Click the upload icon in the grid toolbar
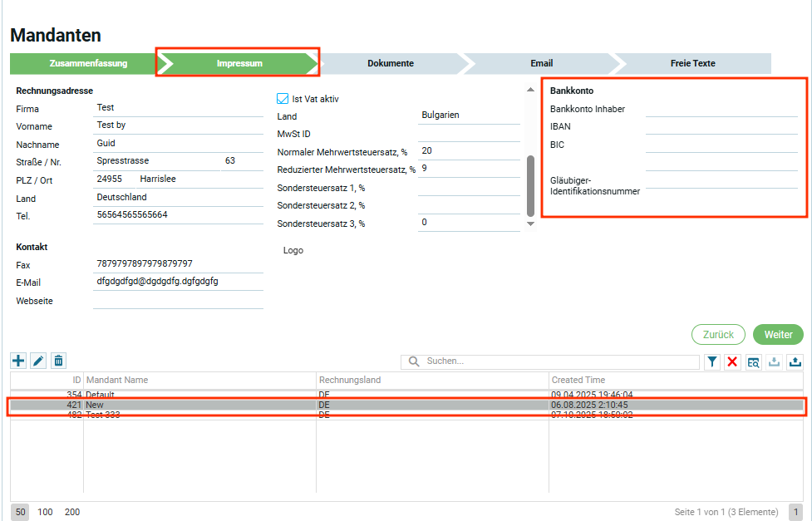The image size is (812, 521). click(x=795, y=361)
